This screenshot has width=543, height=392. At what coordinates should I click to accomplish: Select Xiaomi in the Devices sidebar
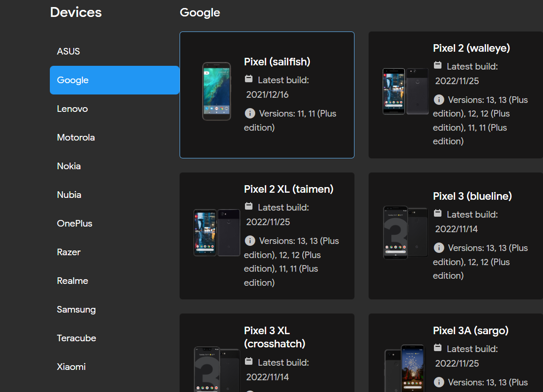tap(71, 367)
